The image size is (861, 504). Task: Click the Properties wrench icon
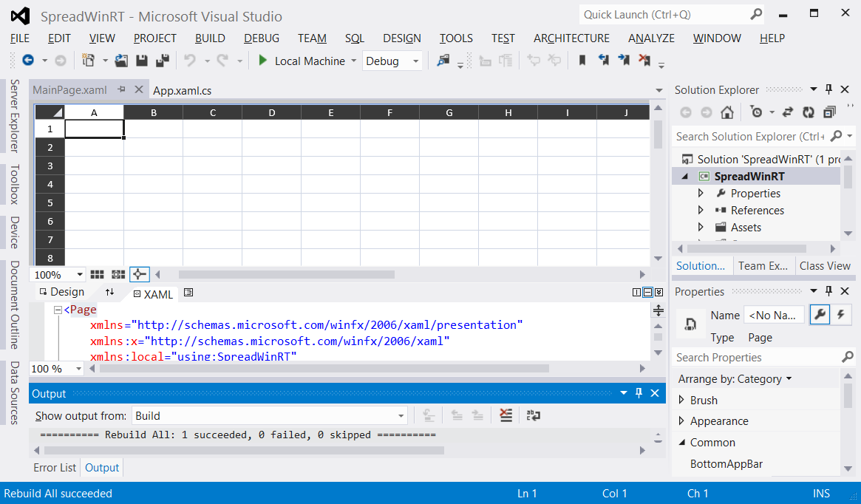(x=820, y=315)
